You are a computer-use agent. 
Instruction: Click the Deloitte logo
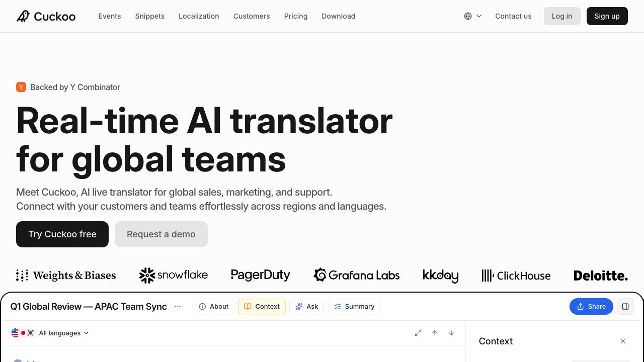click(601, 276)
